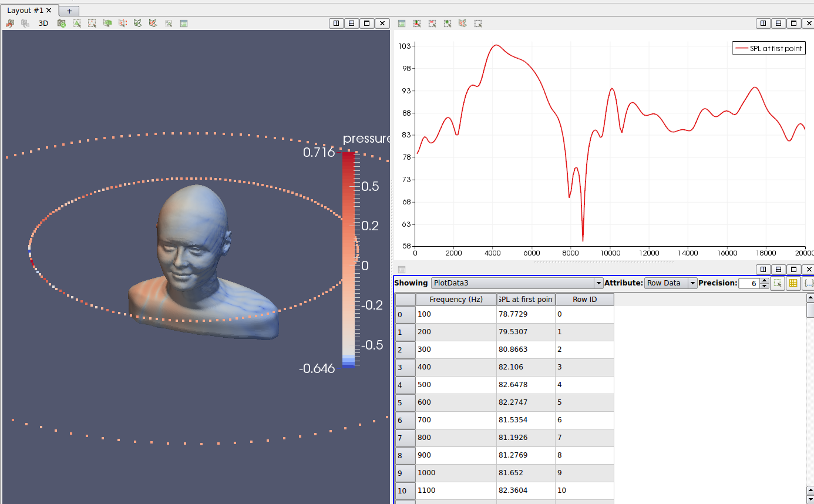Screen dimensions: 814x504
Task: Click the frequency cell 500
Action: pyautogui.click(x=456, y=385)
